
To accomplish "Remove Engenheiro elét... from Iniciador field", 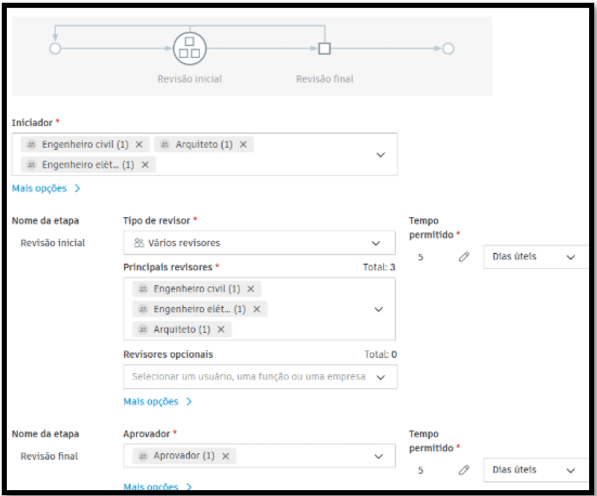I will [x=145, y=165].
